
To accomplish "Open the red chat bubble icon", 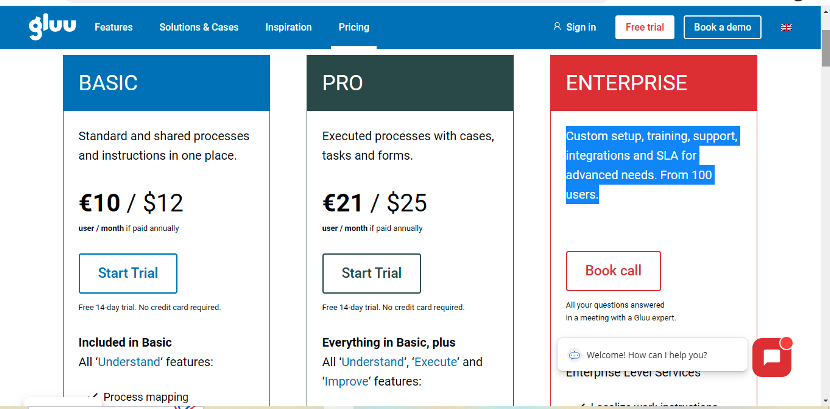I will (772, 357).
